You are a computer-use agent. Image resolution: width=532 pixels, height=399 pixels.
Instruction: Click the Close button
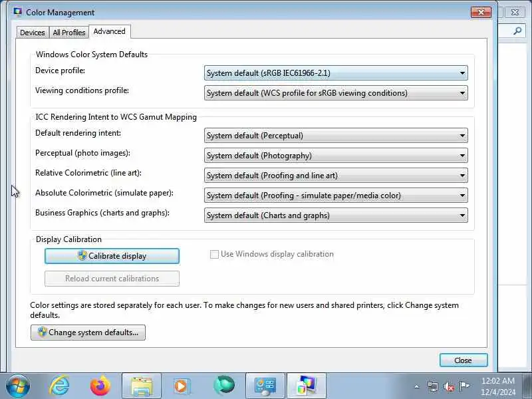click(464, 360)
